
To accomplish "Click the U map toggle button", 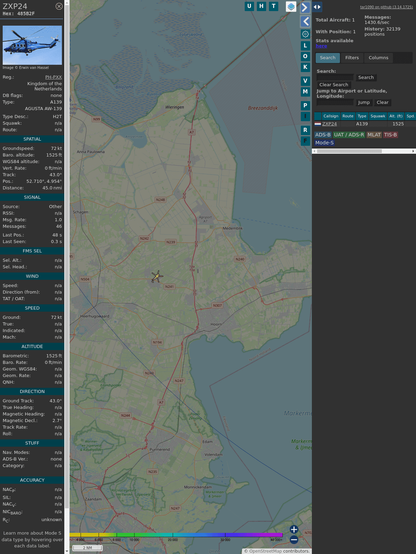I will [249, 6].
